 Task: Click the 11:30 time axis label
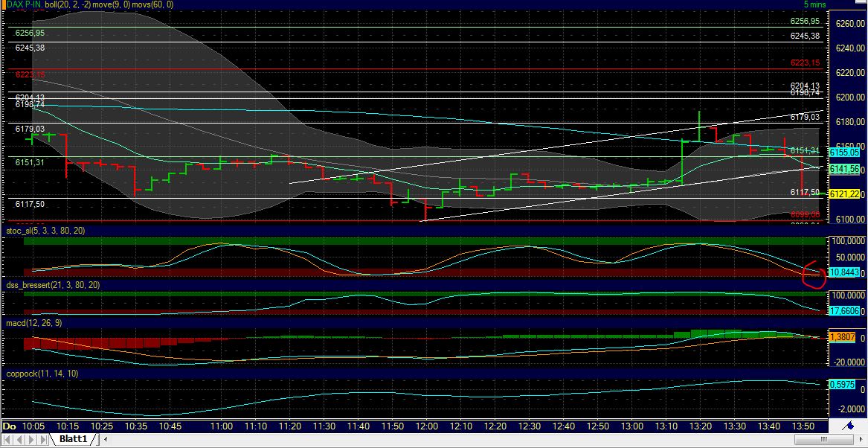tap(324, 426)
